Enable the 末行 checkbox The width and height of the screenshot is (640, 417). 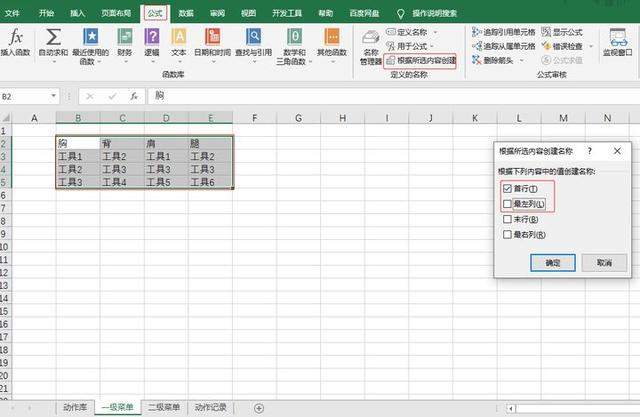pos(508,219)
